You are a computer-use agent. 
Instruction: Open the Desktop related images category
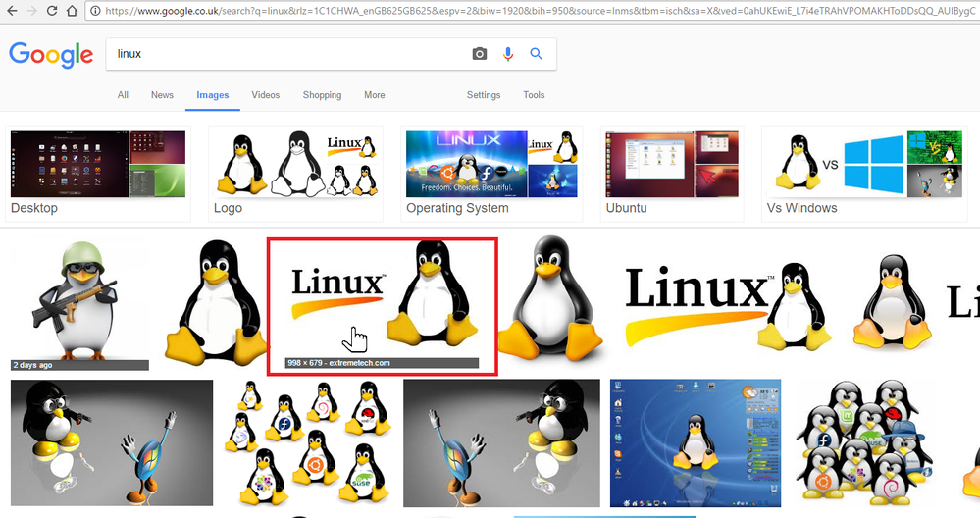[x=98, y=174]
